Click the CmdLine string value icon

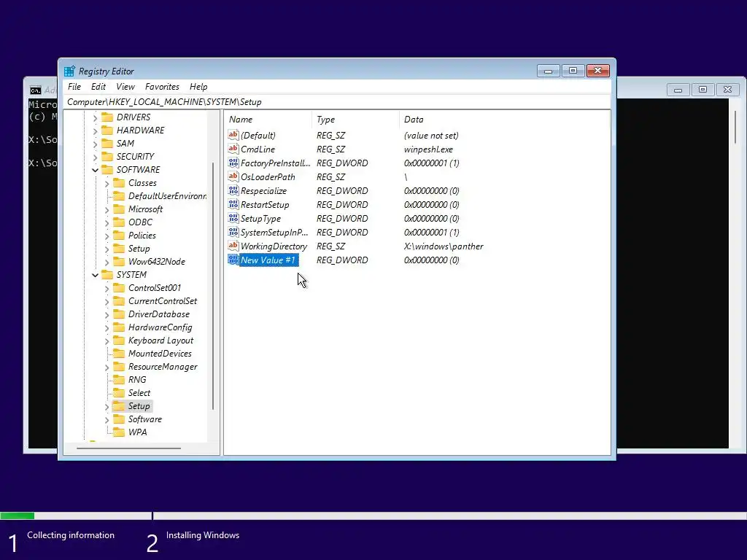[x=233, y=149]
